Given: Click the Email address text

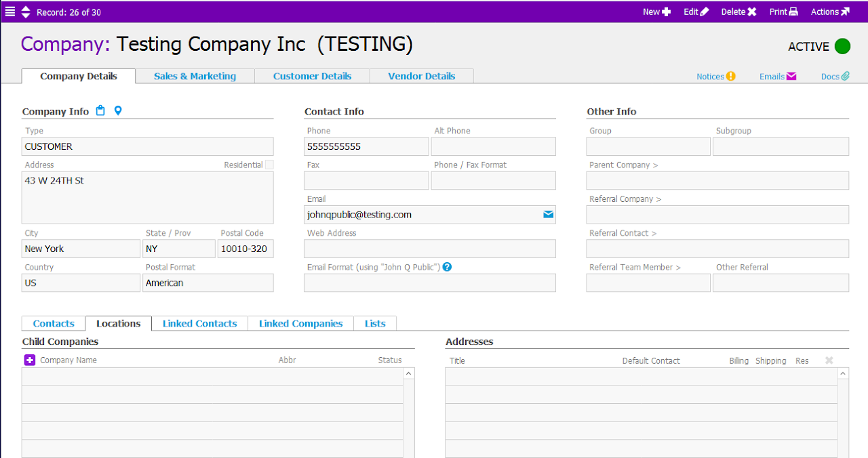Looking at the screenshot, I should click(359, 215).
